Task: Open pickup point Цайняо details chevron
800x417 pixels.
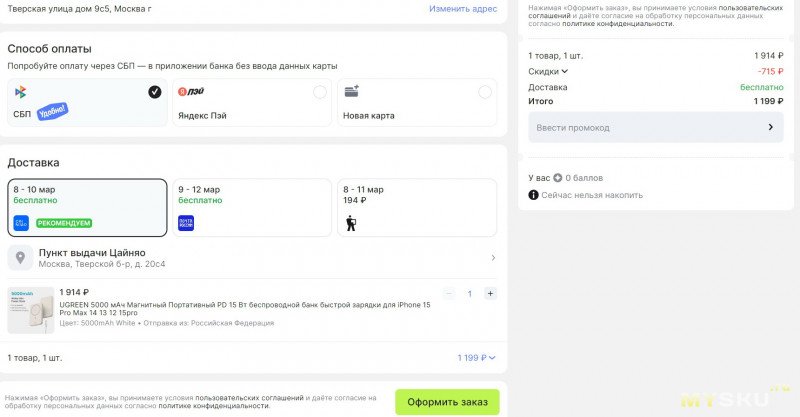Action: coord(492,258)
